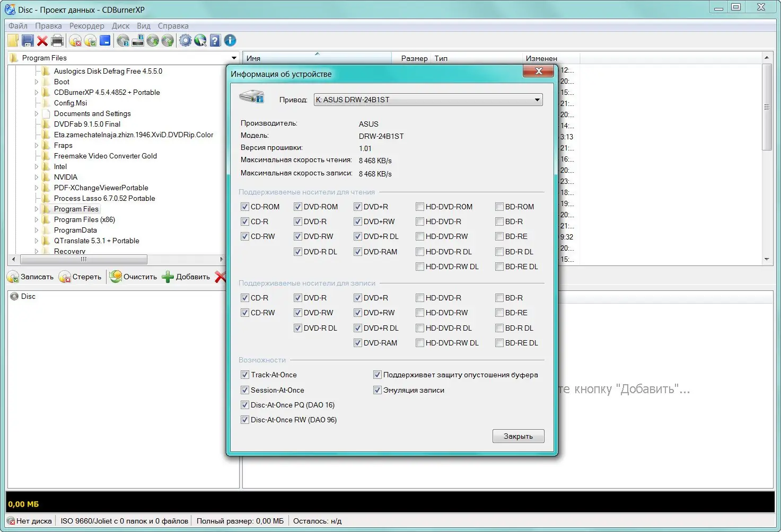Expand the ProgramData tree node
The height and width of the screenshot is (532, 781).
(x=37, y=230)
